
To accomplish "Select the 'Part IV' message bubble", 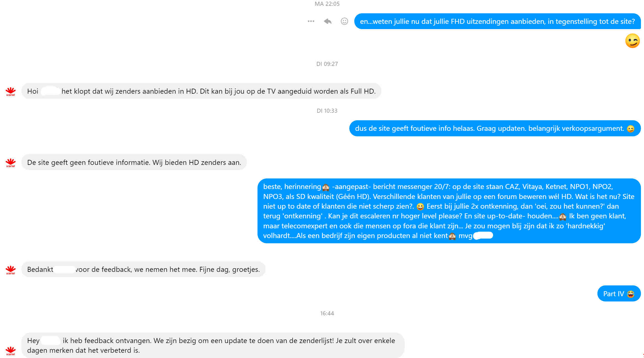I will point(619,294).
